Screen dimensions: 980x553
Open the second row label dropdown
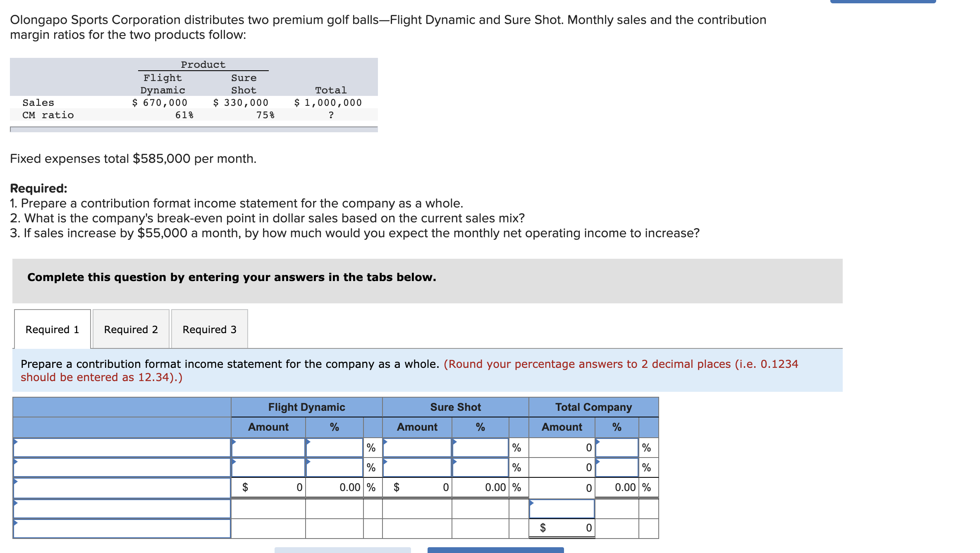(122, 467)
